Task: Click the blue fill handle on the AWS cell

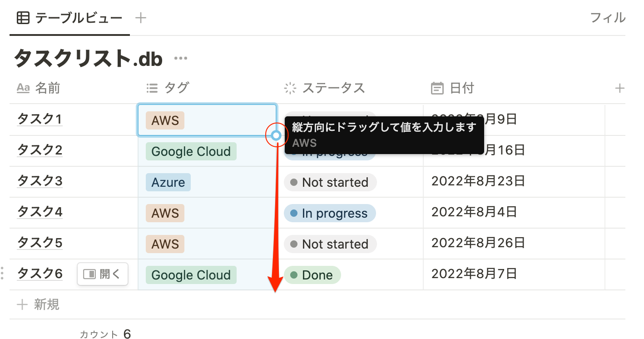Action: click(x=277, y=135)
